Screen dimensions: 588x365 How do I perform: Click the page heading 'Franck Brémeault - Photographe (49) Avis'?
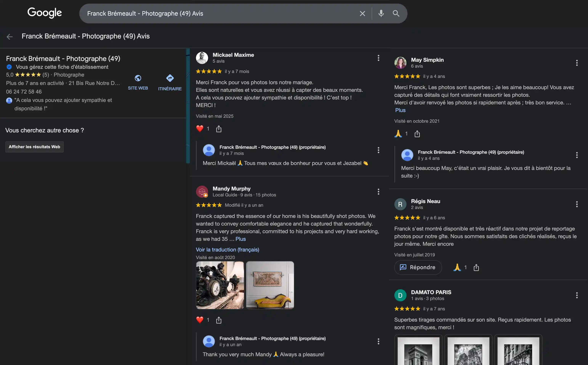pos(86,36)
